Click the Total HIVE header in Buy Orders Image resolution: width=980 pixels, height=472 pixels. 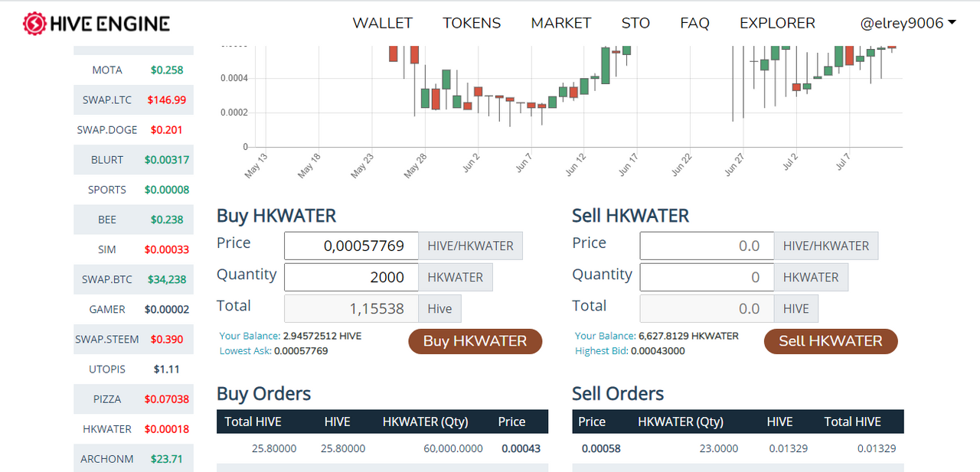point(253,422)
